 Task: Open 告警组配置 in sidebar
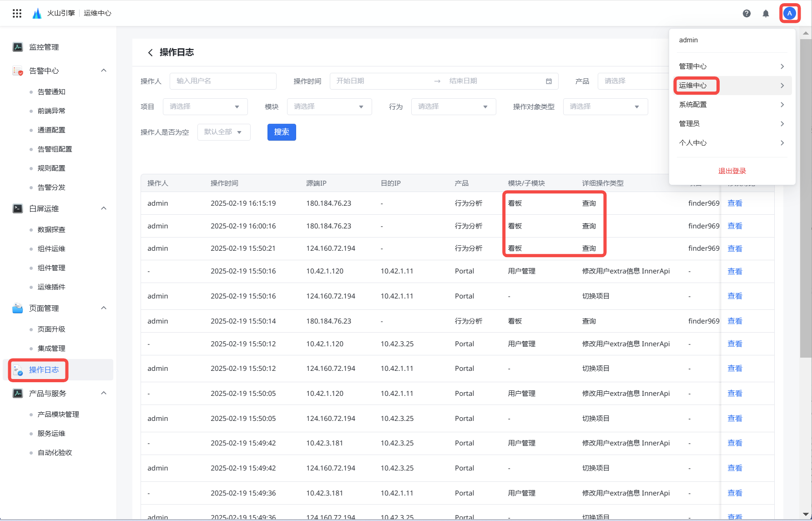point(55,149)
